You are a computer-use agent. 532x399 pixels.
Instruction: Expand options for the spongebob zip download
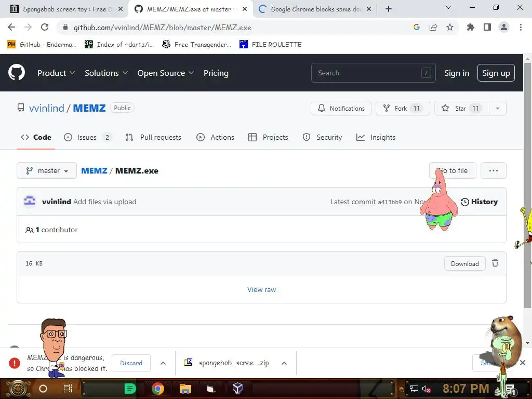pyautogui.click(x=284, y=363)
